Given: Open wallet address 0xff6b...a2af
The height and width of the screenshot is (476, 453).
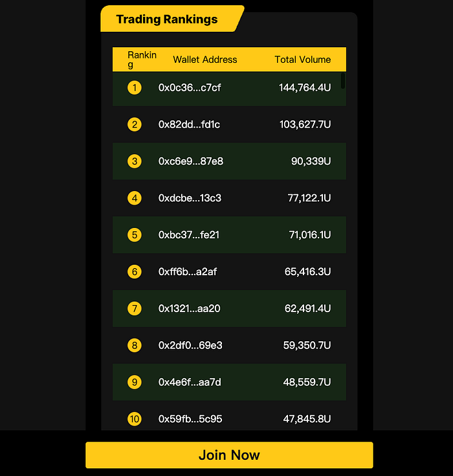Looking at the screenshot, I should coord(188,271).
